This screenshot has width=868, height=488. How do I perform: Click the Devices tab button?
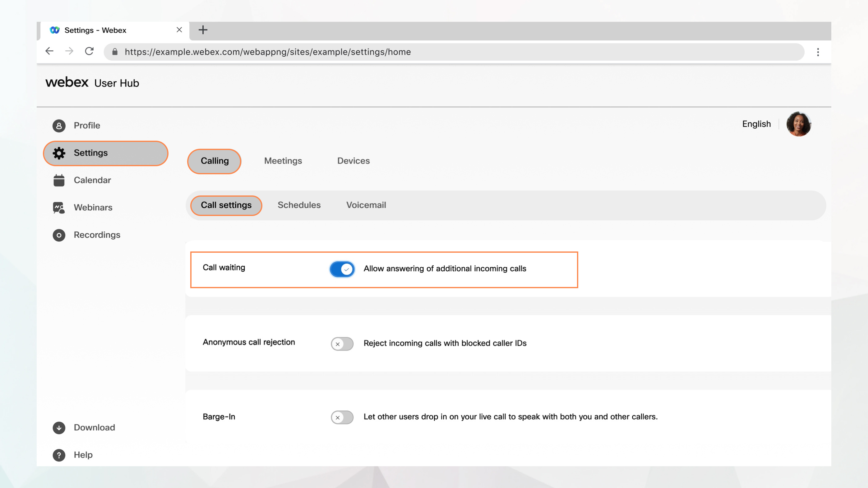pos(353,161)
